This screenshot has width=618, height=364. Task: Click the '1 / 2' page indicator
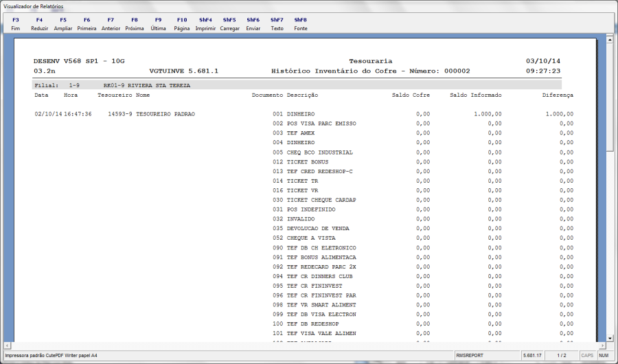pos(562,355)
